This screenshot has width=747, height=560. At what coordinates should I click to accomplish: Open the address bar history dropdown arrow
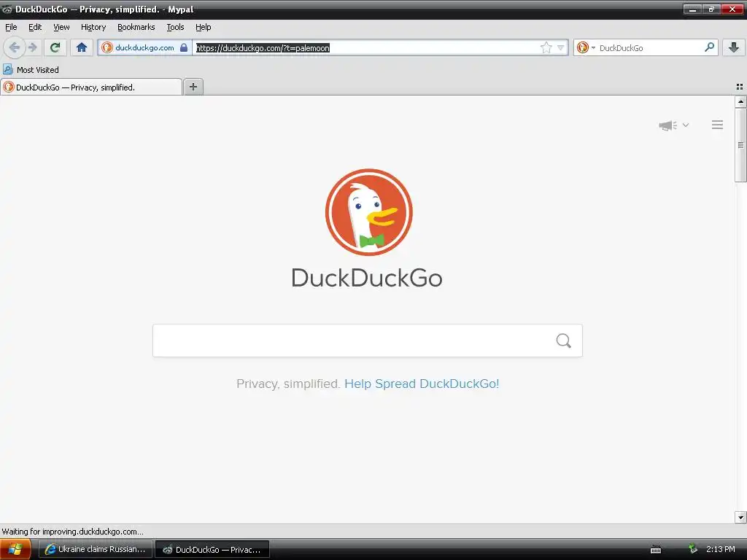(x=561, y=47)
